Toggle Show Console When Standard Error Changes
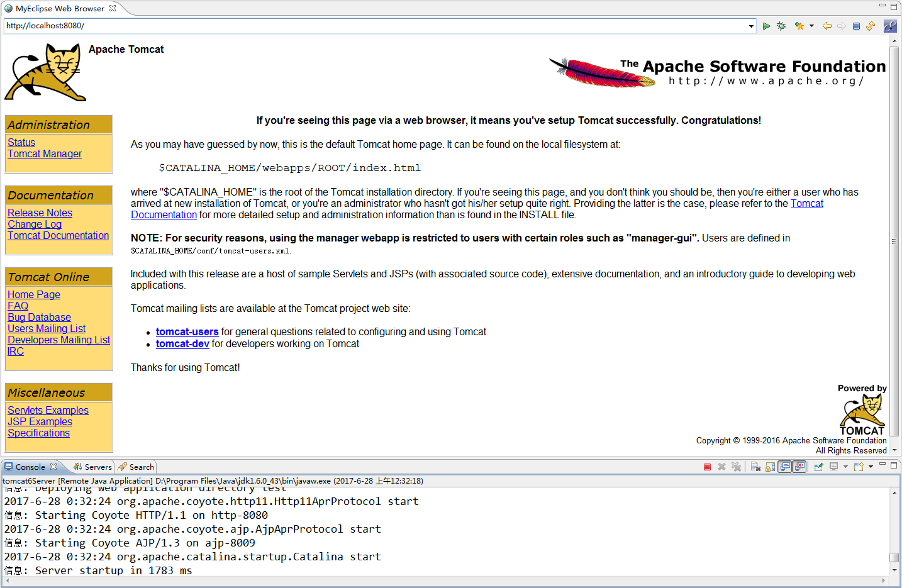The width and height of the screenshot is (902, 588). tap(799, 467)
